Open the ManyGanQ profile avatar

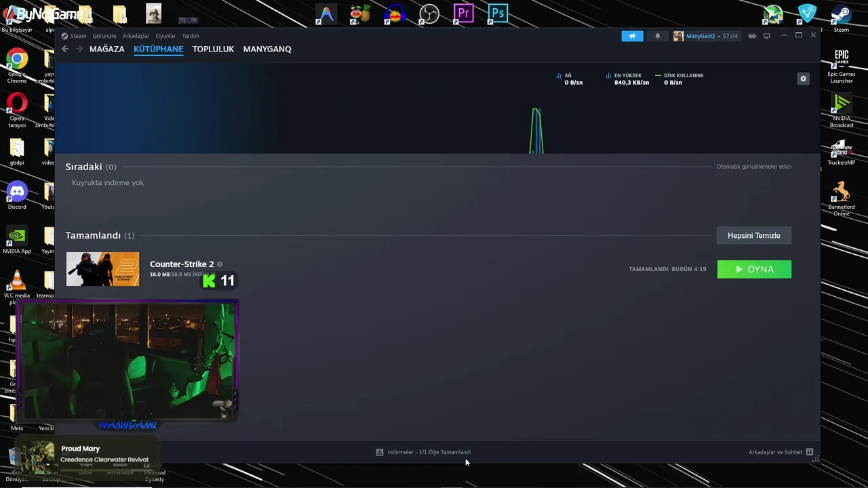click(678, 36)
